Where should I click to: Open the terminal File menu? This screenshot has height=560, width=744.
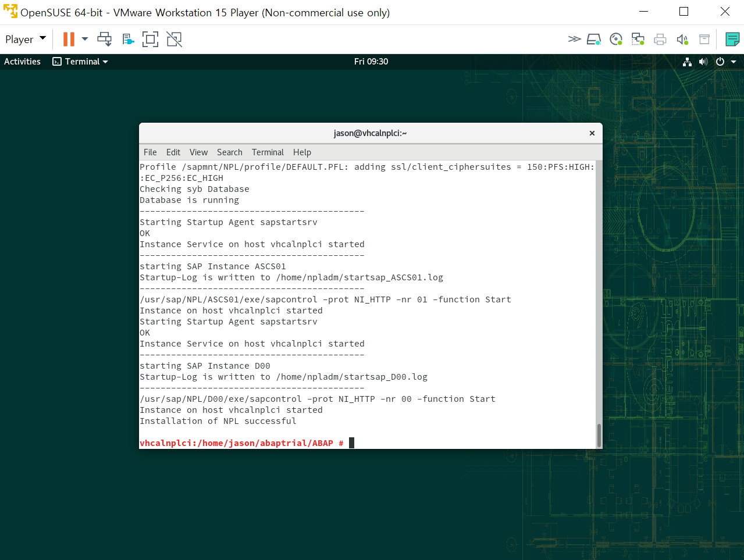150,152
